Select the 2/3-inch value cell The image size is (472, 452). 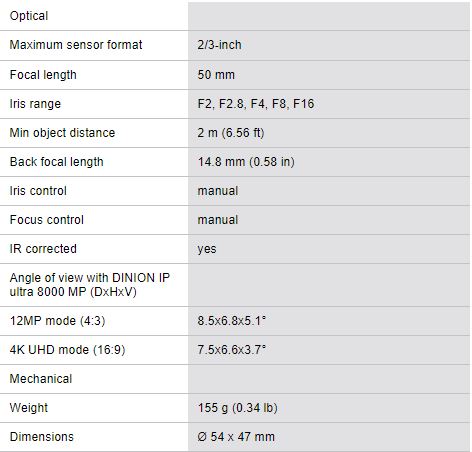pyautogui.click(x=219, y=45)
